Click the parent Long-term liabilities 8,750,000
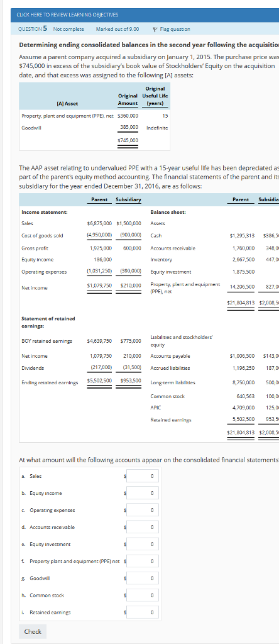 pos(244,382)
